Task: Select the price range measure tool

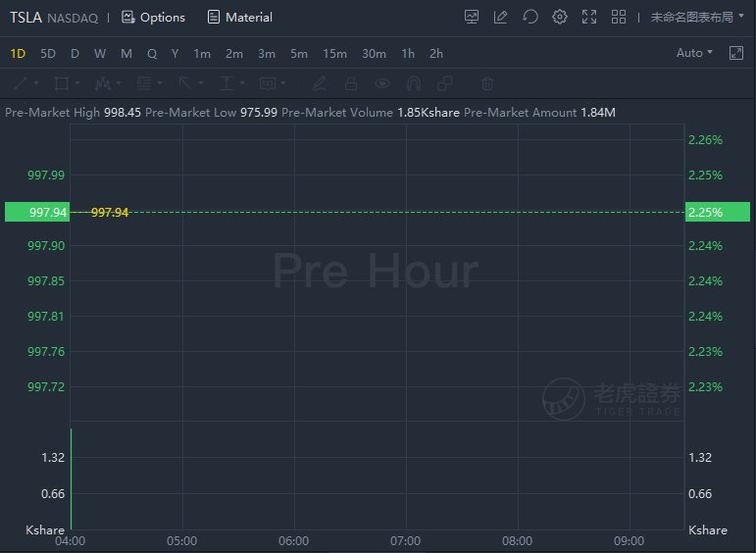Action: (x=227, y=83)
